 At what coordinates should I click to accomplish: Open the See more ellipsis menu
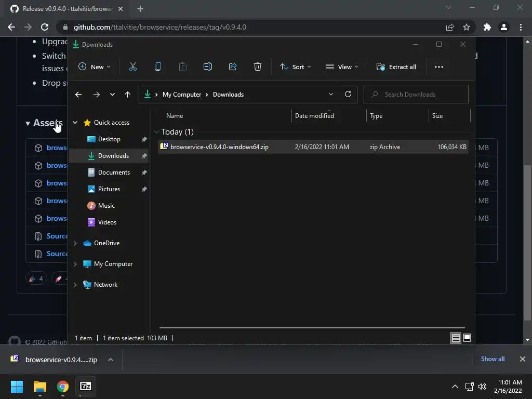pos(438,67)
